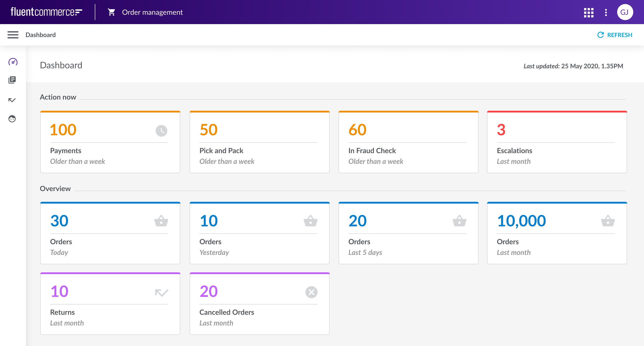Click the clock icon on Payments card
644x346 pixels.
click(161, 130)
